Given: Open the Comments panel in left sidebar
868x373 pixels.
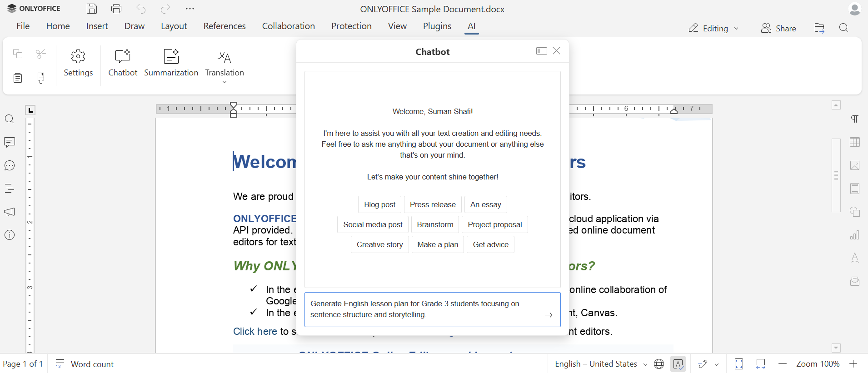Looking at the screenshot, I should (10, 142).
